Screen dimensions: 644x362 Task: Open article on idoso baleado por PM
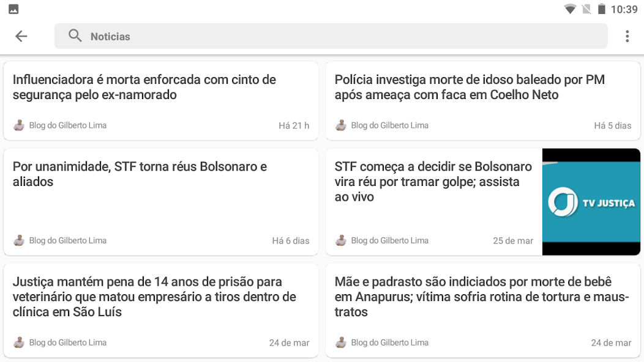pyautogui.click(x=470, y=87)
